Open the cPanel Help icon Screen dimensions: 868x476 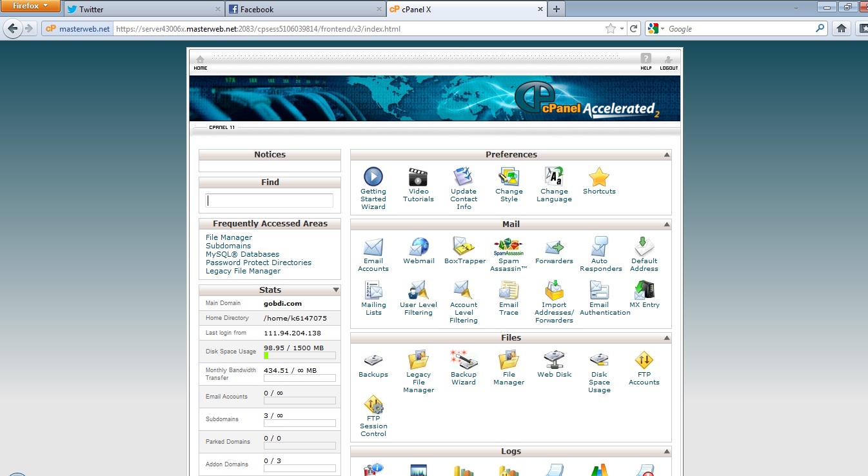click(646, 62)
